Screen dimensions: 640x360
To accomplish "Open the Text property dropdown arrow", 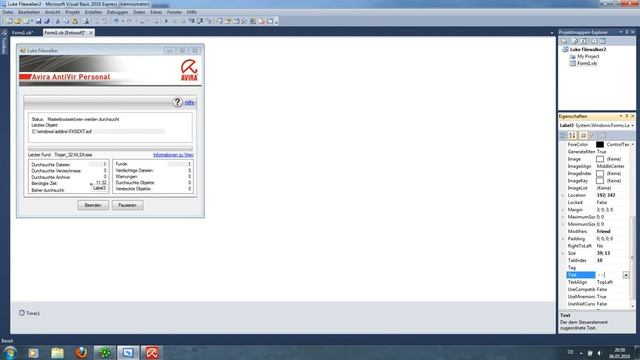I will (x=626, y=275).
